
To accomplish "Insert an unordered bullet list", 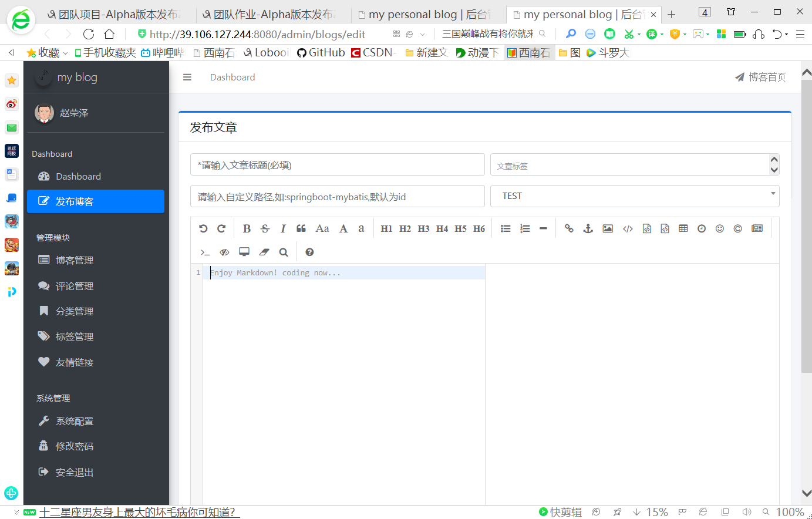I will [x=506, y=228].
